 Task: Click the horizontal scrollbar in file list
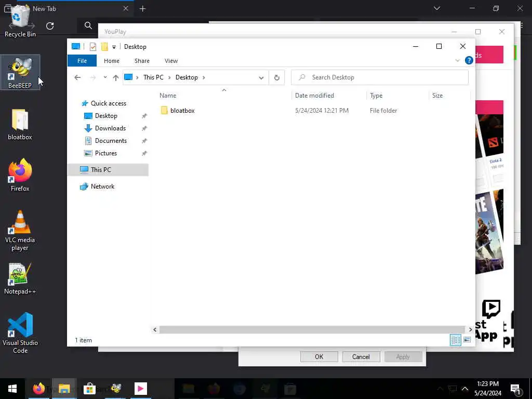312,329
